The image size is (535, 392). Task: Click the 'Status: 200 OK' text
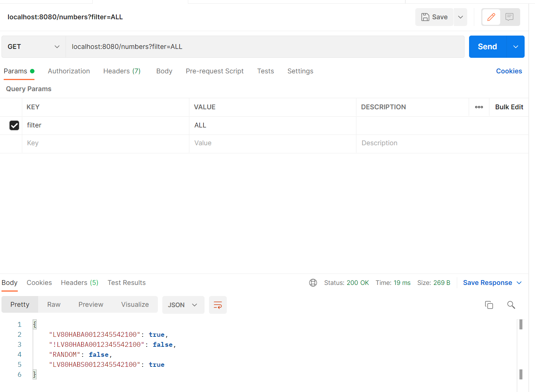coord(346,283)
